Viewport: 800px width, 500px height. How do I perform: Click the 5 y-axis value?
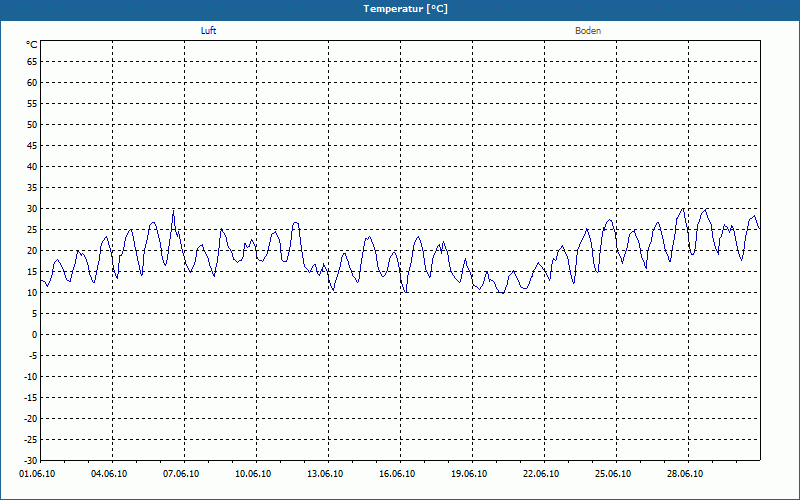point(35,314)
